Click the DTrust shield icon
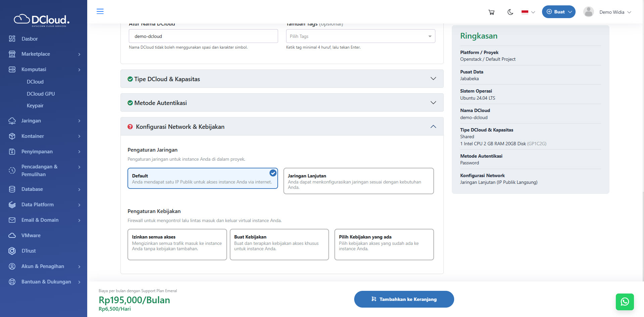The height and width of the screenshot is (317, 644). [x=12, y=251]
